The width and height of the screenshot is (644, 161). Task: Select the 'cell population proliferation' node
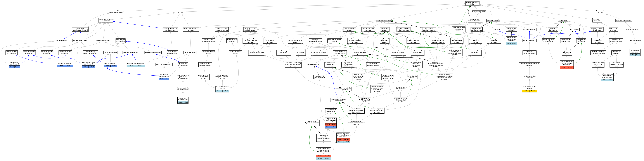coord(511,29)
